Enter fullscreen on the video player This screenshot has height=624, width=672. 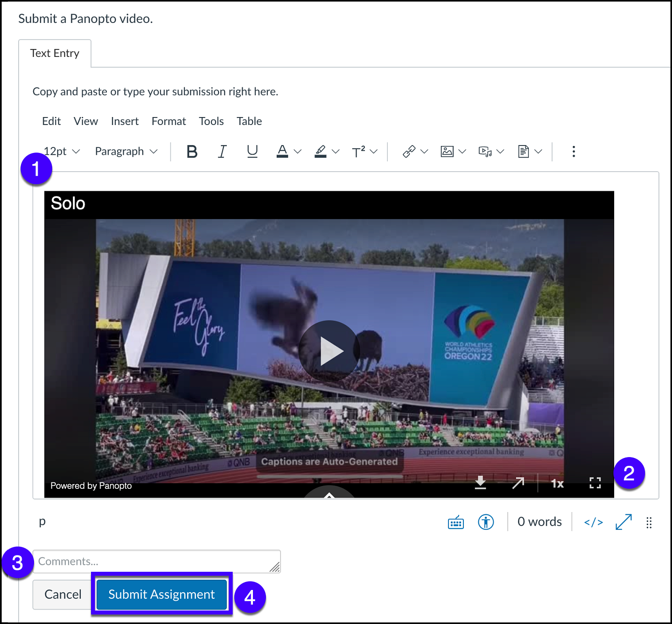pyautogui.click(x=595, y=483)
